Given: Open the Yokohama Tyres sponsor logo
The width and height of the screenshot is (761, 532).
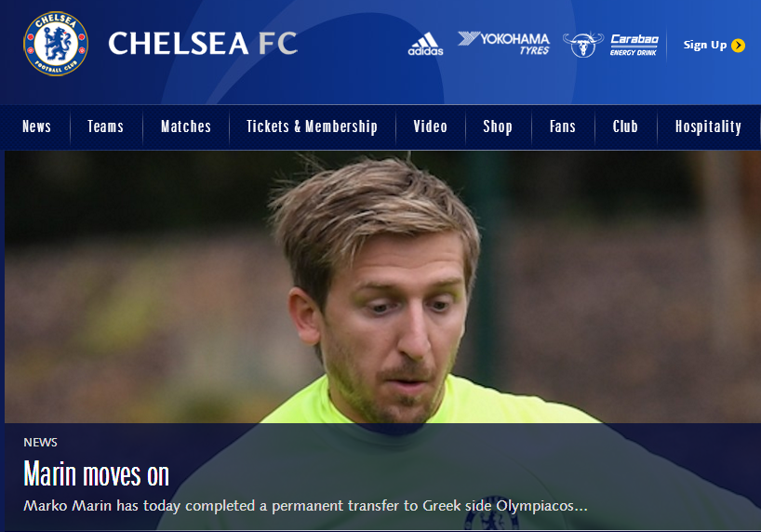Looking at the screenshot, I should pos(504,43).
